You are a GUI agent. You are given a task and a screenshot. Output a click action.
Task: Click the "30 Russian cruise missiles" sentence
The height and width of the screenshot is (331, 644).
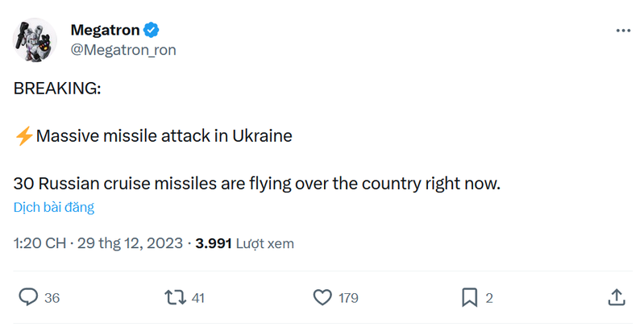(x=257, y=184)
